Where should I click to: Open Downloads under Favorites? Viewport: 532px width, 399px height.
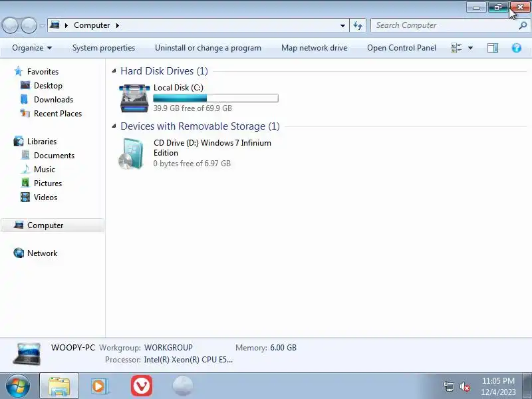coord(53,99)
